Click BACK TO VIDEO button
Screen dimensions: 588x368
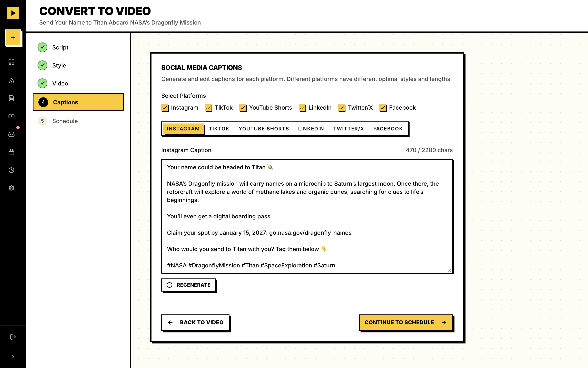click(x=195, y=322)
